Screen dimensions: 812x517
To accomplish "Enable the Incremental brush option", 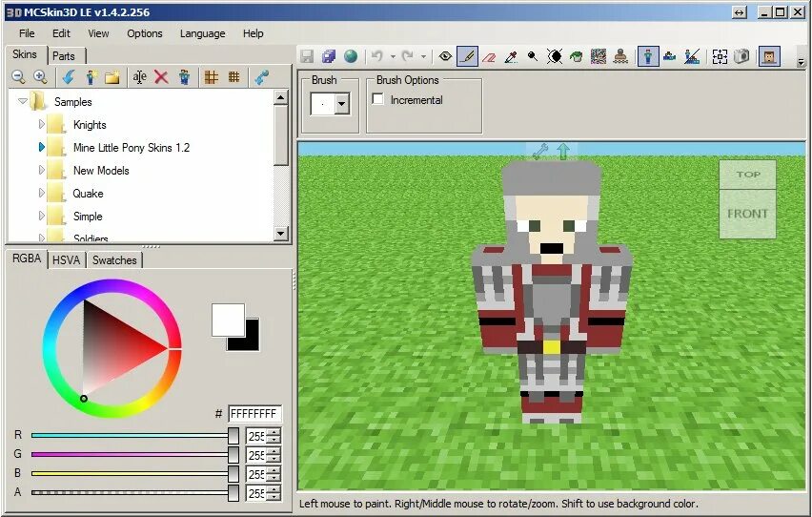I will tap(378, 99).
